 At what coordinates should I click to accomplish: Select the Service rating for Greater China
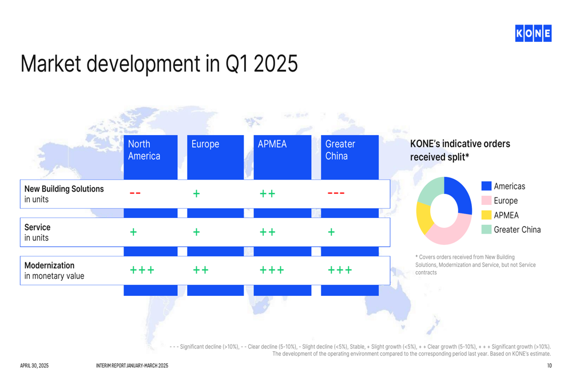point(331,232)
